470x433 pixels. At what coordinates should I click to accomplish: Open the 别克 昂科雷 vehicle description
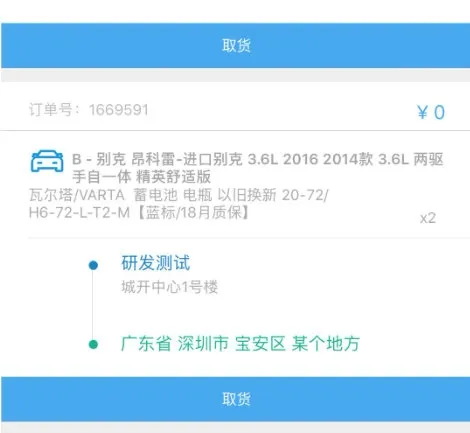click(x=258, y=168)
